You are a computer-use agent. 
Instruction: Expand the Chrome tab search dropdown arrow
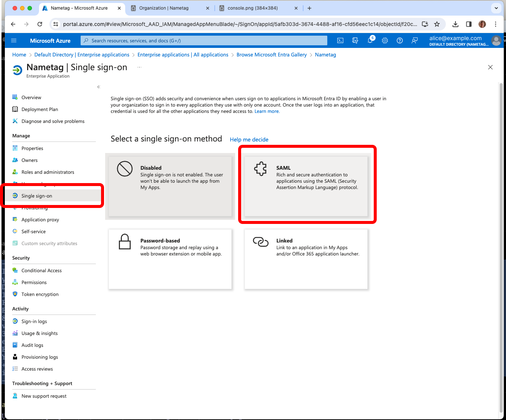click(x=496, y=8)
